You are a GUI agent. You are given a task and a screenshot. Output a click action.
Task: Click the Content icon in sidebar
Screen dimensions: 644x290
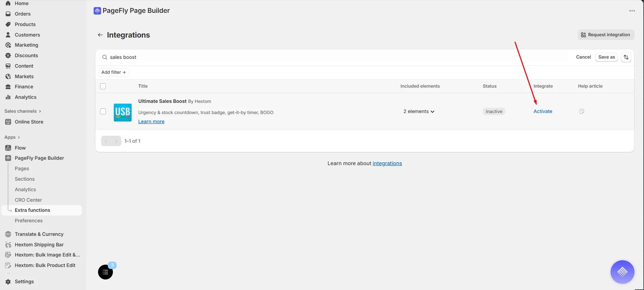point(8,66)
